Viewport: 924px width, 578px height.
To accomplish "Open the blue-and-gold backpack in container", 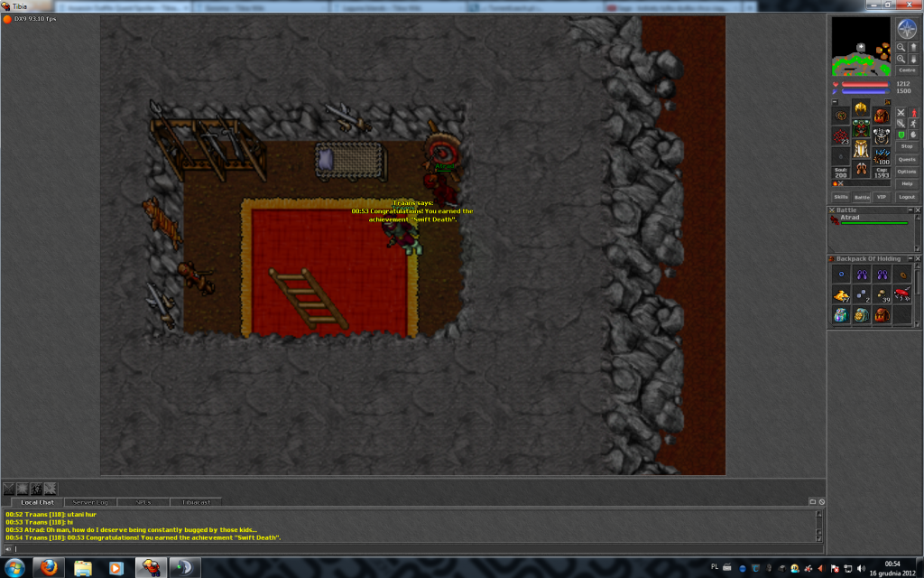I will [862, 315].
